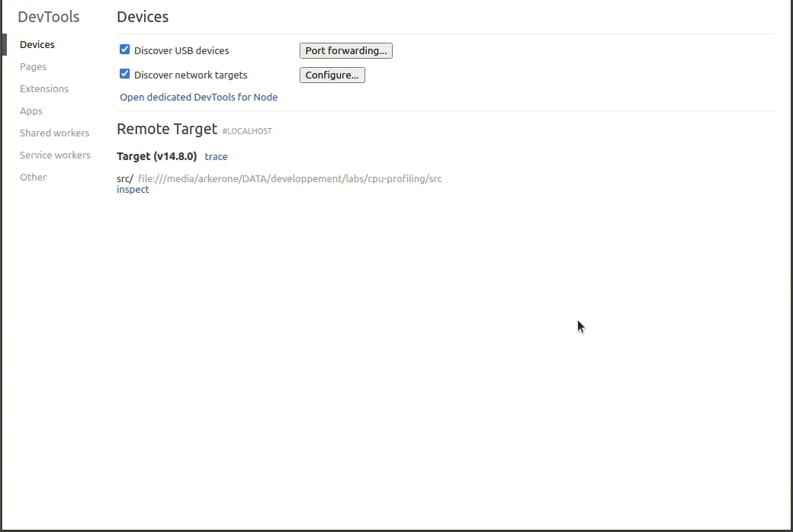The height and width of the screenshot is (532, 793).
Task: Select the Devices tab in sidebar
Action: [x=37, y=45]
